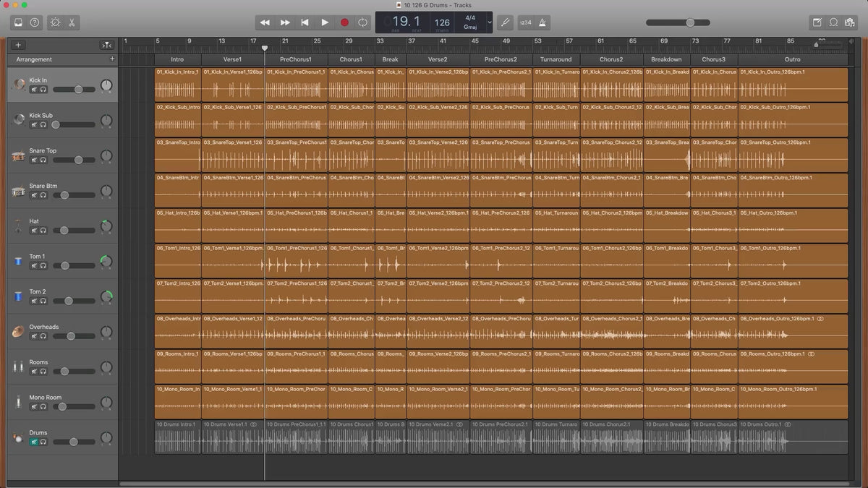Open the Note Pad panel
Screen dimensions: 868x488
click(817, 22)
